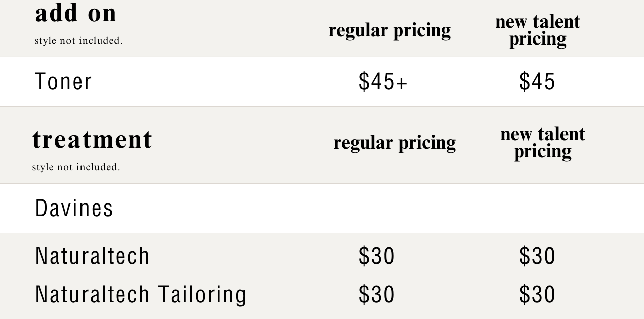Click Naturaltech Tailoring's new talent price $30
The width and height of the screenshot is (644, 319).
point(537,295)
